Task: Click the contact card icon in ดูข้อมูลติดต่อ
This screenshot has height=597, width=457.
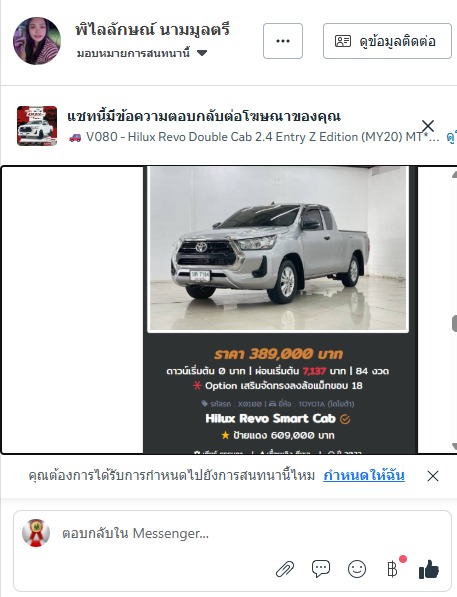Action: coord(343,41)
